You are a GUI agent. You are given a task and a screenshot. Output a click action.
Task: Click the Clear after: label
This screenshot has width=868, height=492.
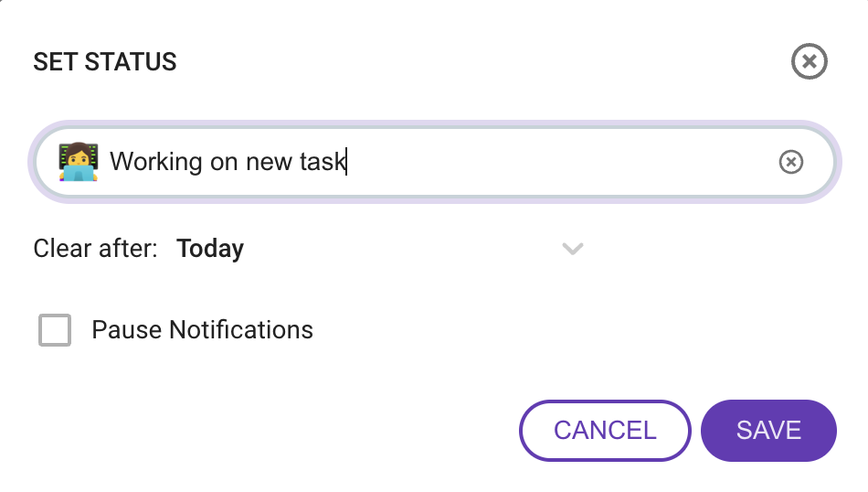click(x=95, y=248)
